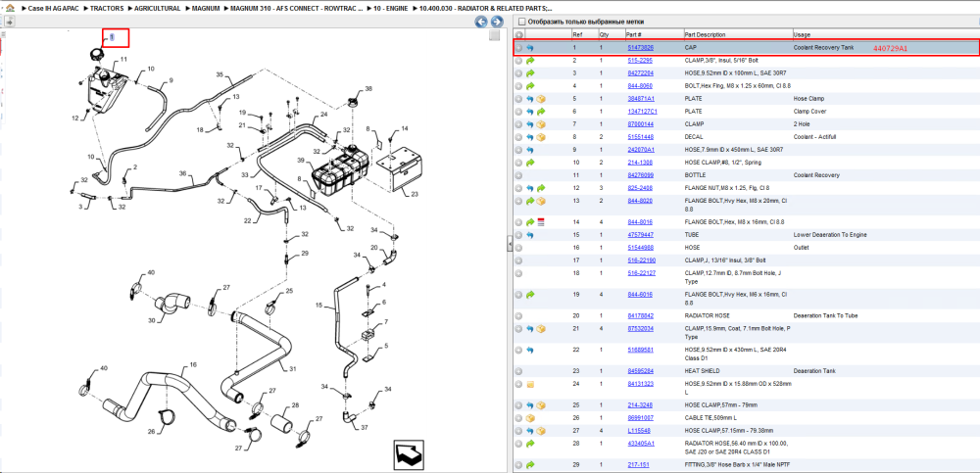Screen dimensions: 980x473
Task: Click the blue forward arrow above diagram
Action: click(x=496, y=22)
